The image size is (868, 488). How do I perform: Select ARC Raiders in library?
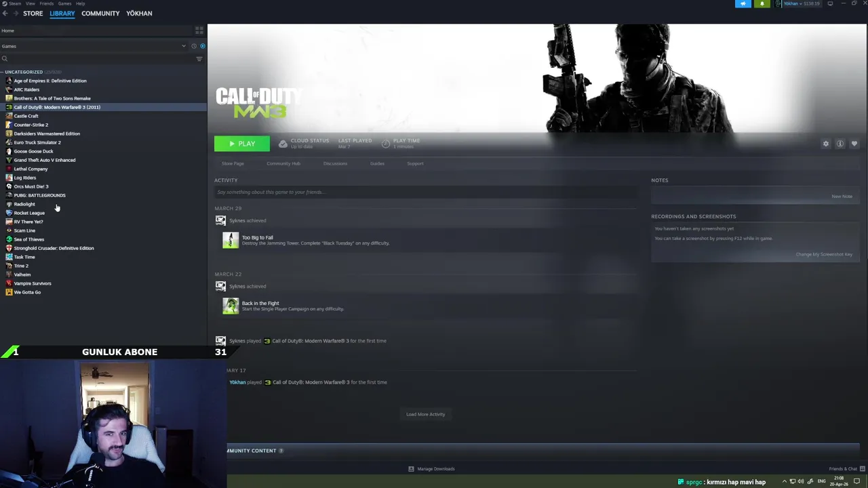[26, 89]
